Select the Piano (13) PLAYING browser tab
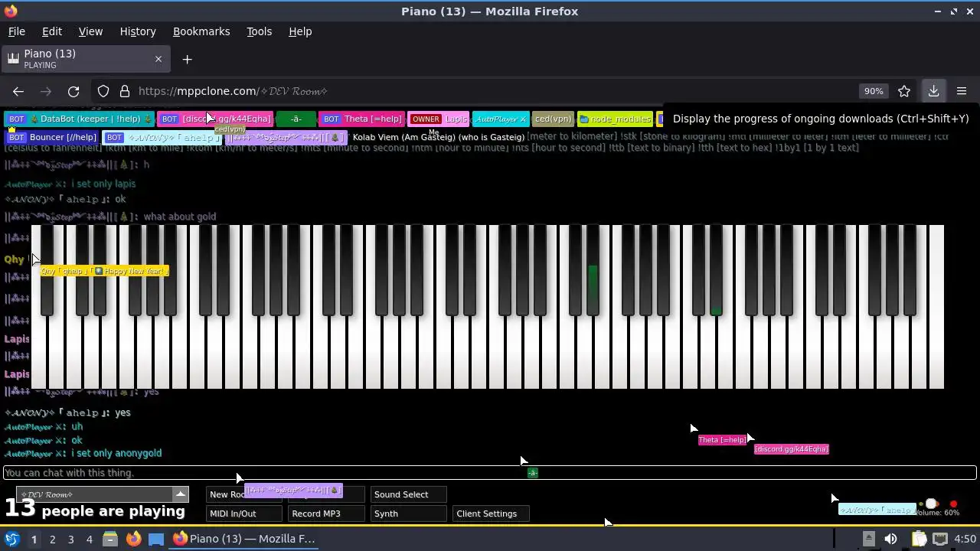Image resolution: width=980 pixels, height=551 pixels. (x=84, y=59)
